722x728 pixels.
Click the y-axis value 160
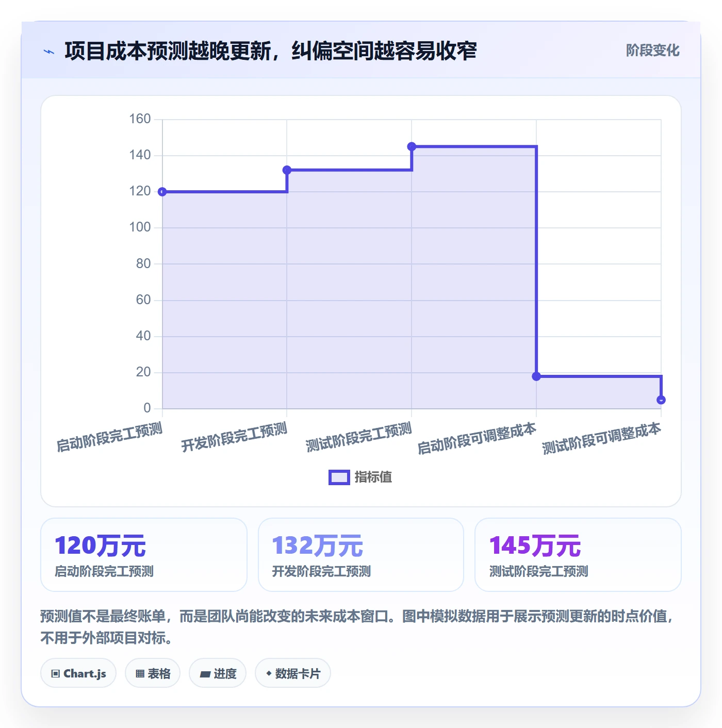tap(140, 119)
